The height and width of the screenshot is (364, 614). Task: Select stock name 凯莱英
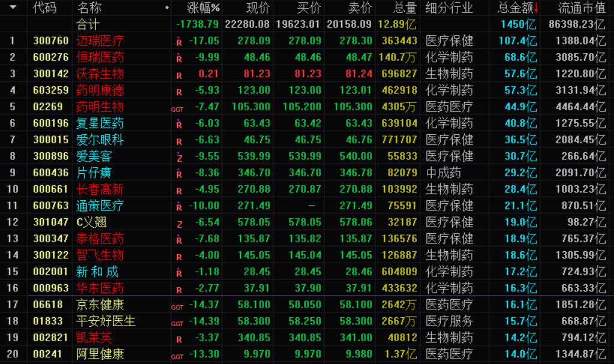94,338
